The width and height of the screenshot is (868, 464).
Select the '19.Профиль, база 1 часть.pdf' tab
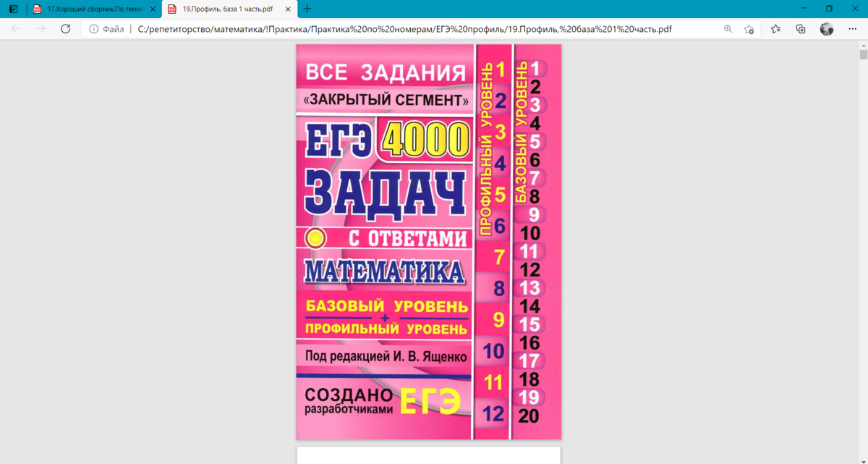(229, 9)
